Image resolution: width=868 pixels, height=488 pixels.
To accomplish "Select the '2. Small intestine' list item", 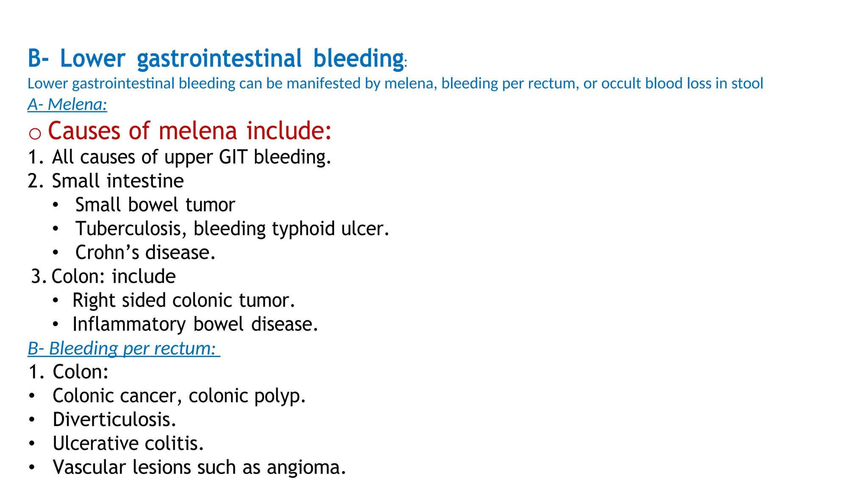I will click(x=106, y=181).
